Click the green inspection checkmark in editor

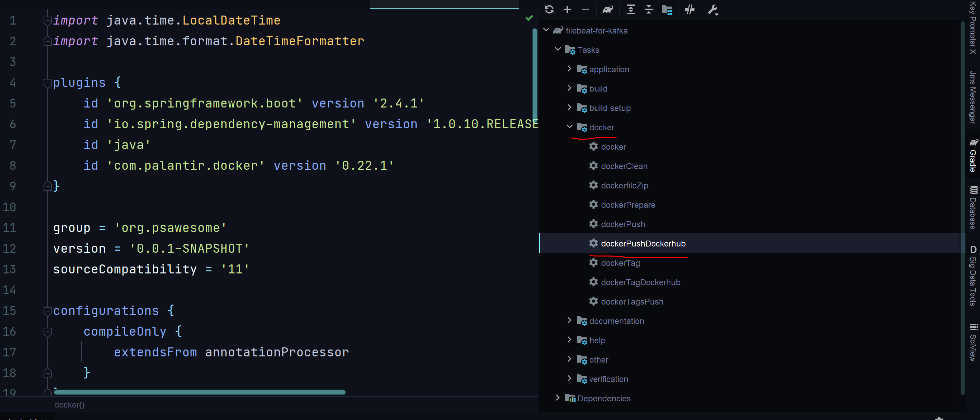[x=529, y=18]
